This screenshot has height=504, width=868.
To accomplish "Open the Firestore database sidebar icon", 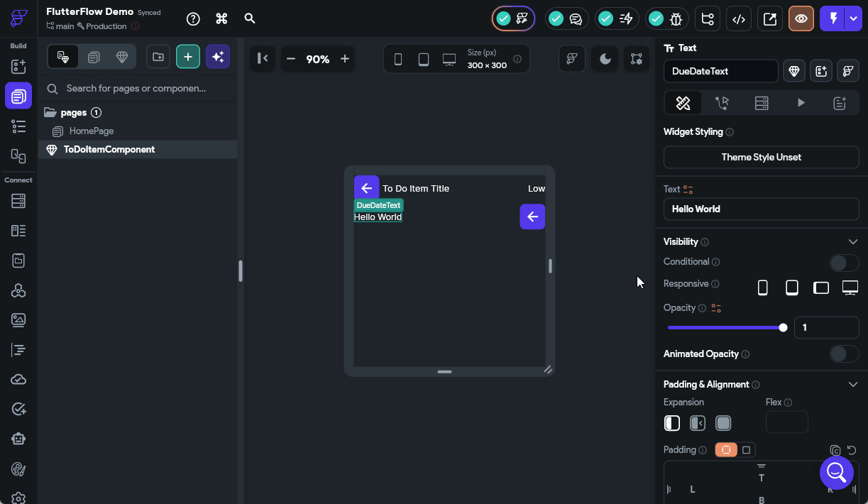I will 18,201.
